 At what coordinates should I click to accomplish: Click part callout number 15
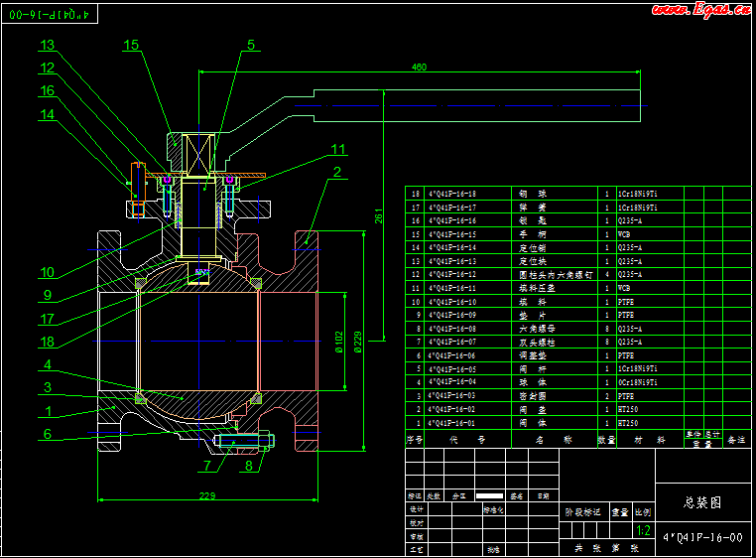click(x=132, y=45)
